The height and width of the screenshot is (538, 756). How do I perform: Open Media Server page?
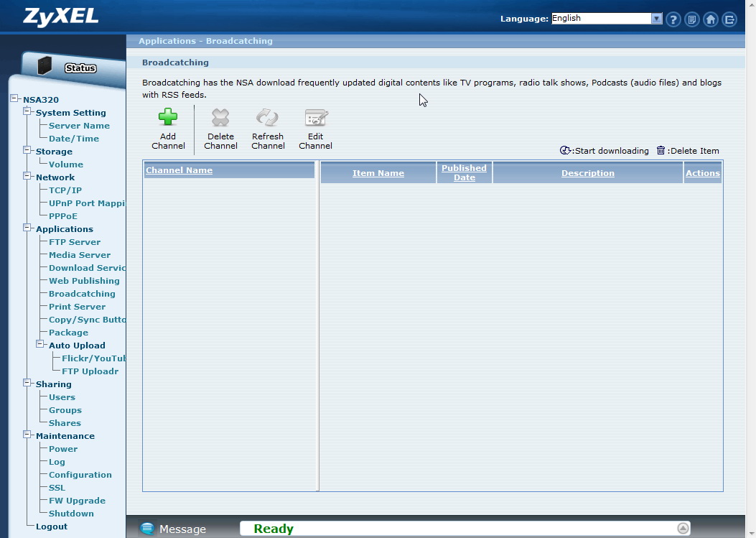(x=80, y=255)
